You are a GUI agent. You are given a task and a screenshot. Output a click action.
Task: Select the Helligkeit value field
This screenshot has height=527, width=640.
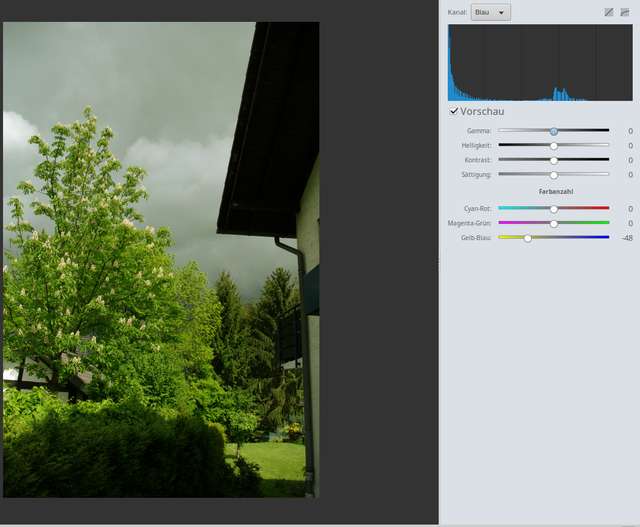coord(627,145)
